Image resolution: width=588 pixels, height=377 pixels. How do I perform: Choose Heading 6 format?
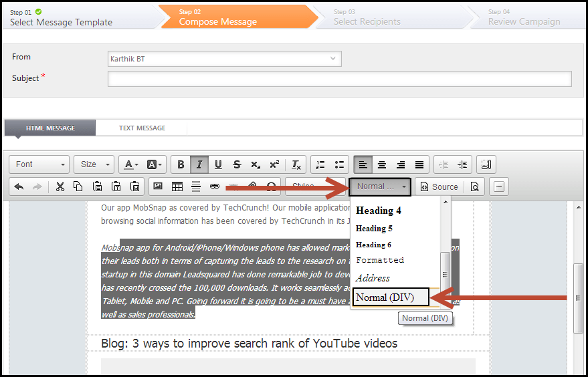[395, 245]
